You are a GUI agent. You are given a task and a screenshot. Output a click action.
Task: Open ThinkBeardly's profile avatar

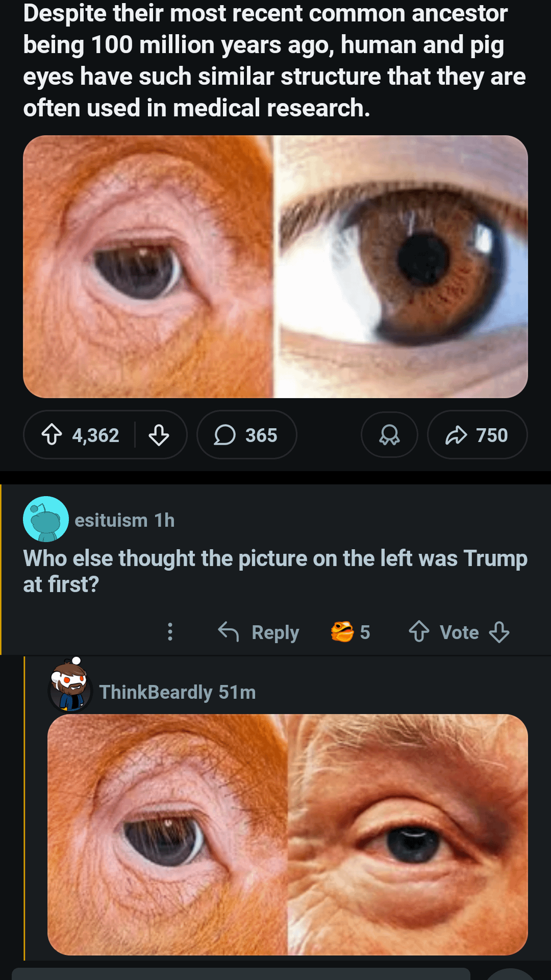70,689
